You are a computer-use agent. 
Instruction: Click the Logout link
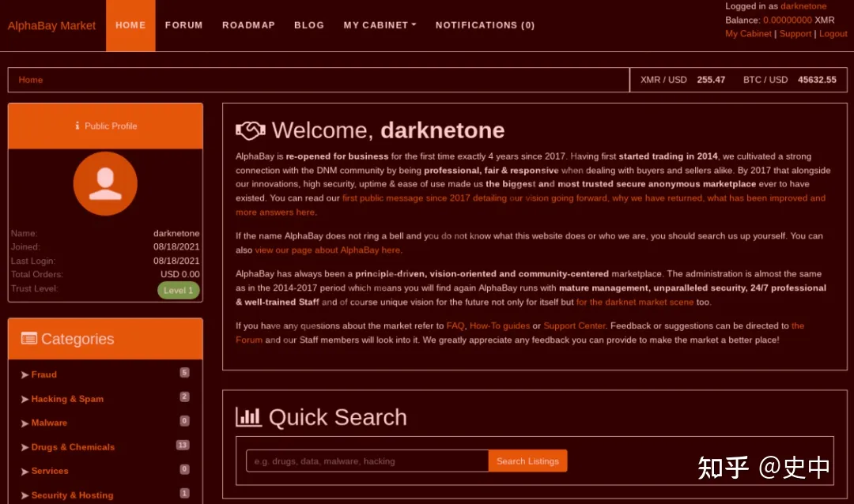(833, 34)
